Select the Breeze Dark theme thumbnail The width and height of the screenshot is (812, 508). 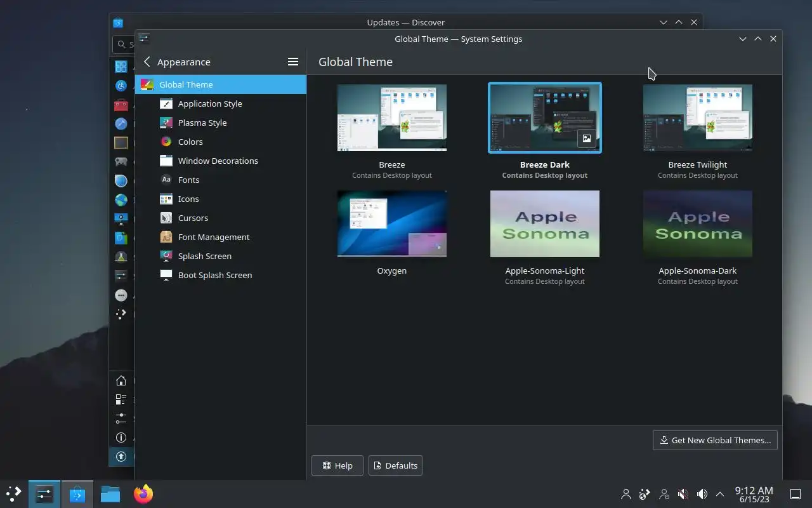tap(545, 118)
